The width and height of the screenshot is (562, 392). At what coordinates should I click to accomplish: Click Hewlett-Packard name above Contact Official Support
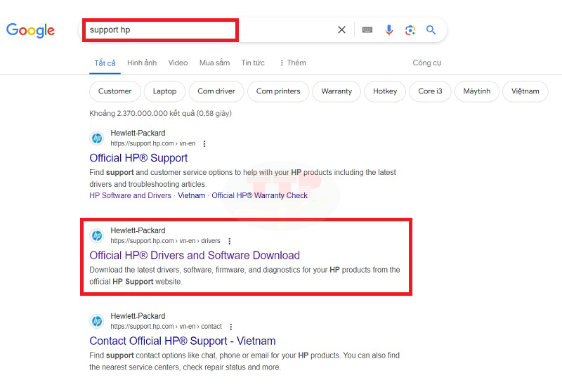pos(138,316)
